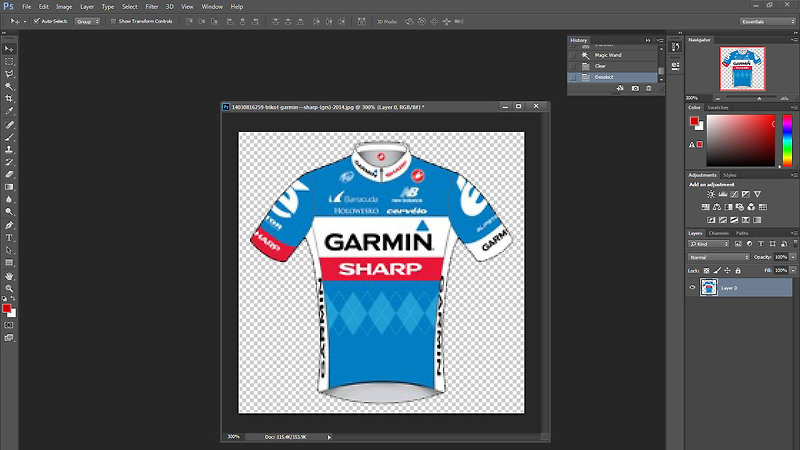Viewport: 800px width, 450px height.
Task: Select the Eyedropper tool
Action: pyautogui.click(x=9, y=111)
